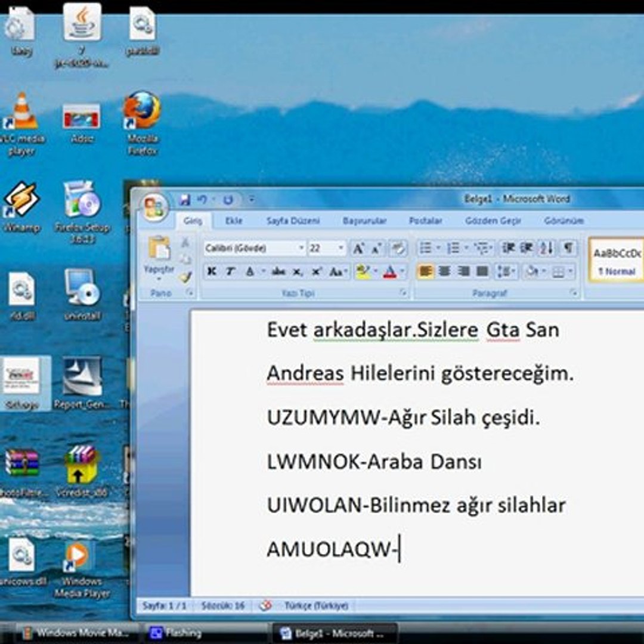Select justify alignment button
This screenshot has width=644, height=644.
(482, 271)
